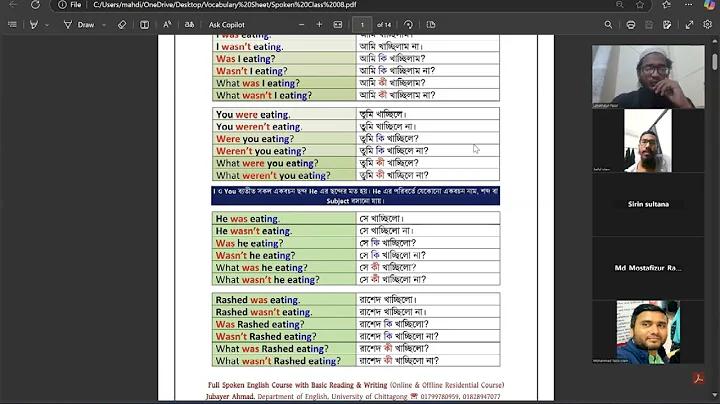Click bottom participant in blue jacket video
The width and height of the screenshot is (720, 404).
coord(648,332)
